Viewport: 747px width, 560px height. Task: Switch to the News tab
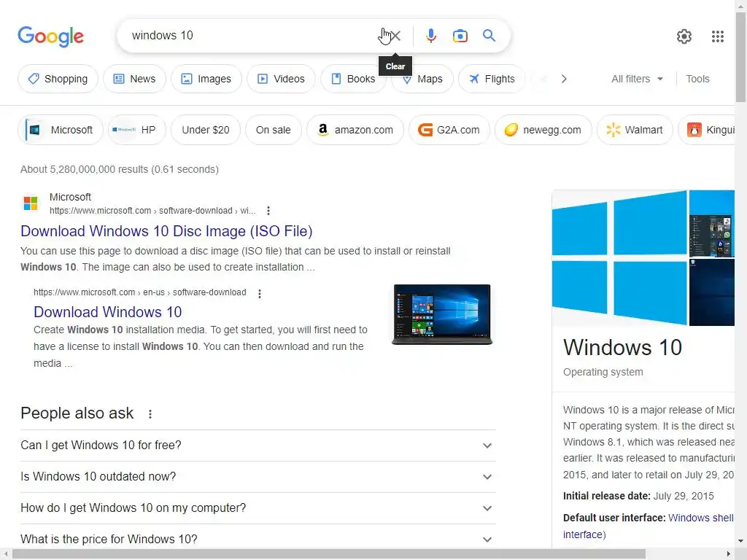(135, 79)
